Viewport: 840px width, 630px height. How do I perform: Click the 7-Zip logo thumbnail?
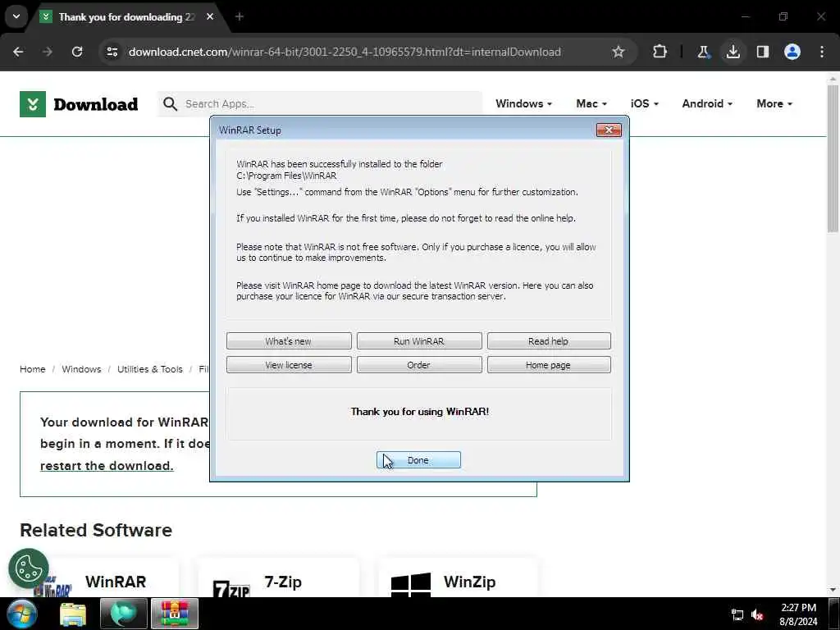(231, 589)
